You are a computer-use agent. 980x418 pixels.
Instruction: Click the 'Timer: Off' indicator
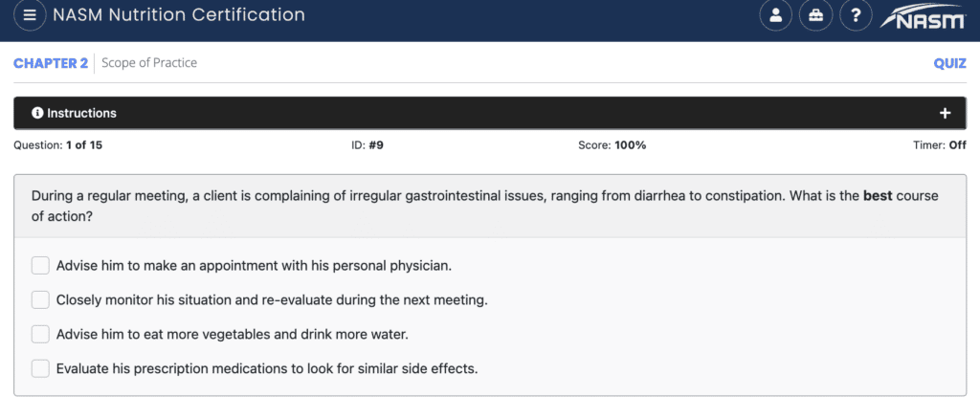click(x=940, y=145)
